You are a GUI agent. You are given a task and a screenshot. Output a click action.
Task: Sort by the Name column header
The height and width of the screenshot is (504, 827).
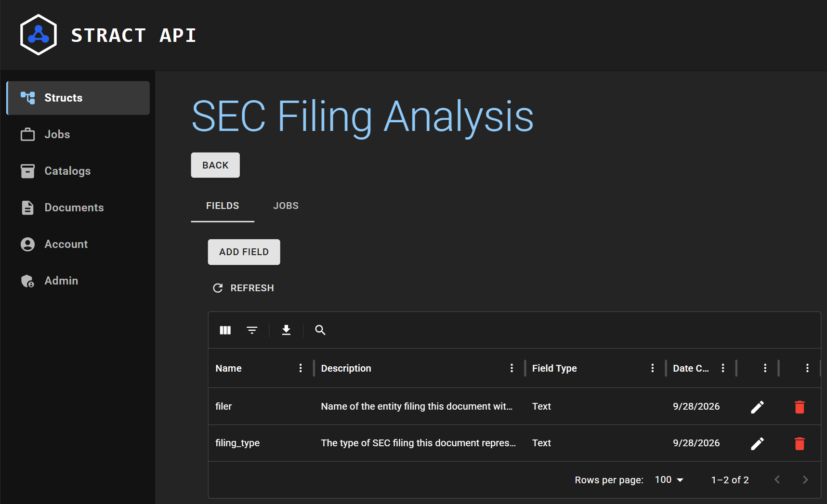coord(228,368)
